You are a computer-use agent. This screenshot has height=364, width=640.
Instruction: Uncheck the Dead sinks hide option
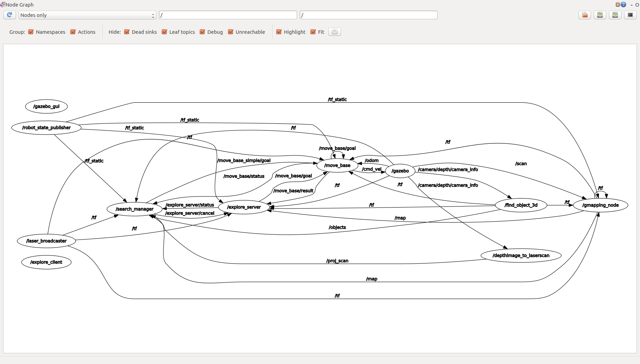pos(127,32)
